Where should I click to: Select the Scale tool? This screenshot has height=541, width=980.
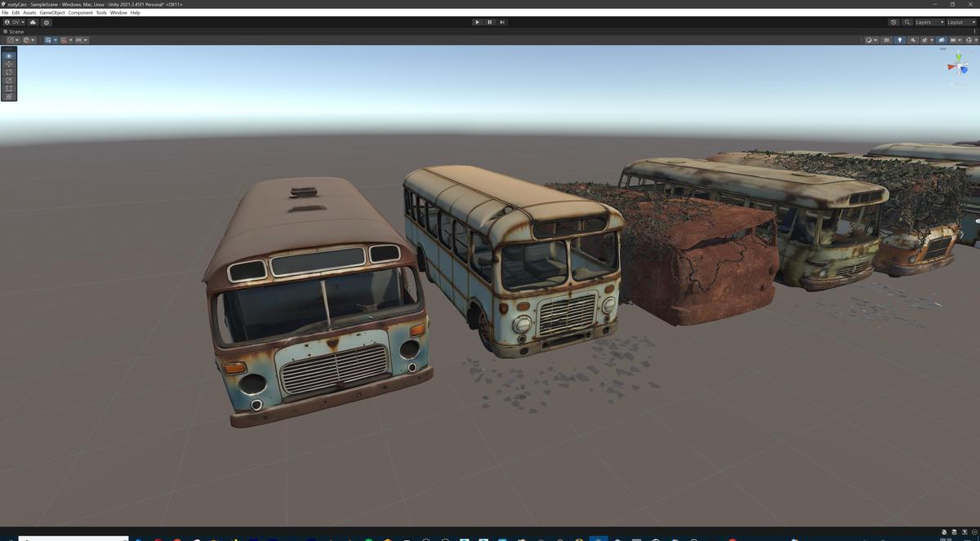point(8,79)
